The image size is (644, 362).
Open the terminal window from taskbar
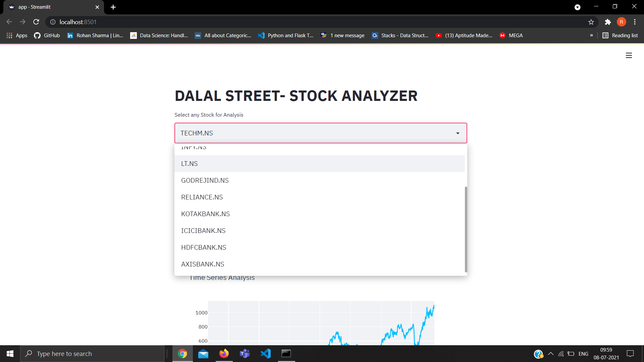click(286, 354)
